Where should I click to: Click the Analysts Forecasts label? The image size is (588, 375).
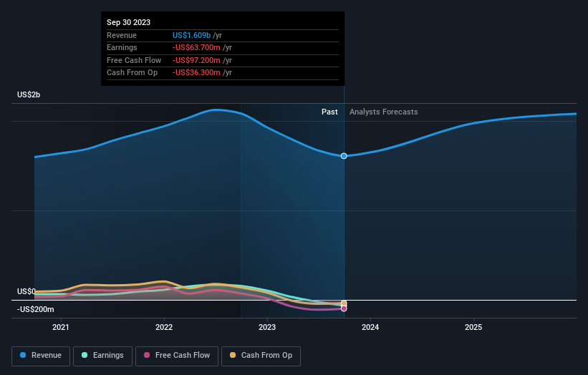point(384,112)
